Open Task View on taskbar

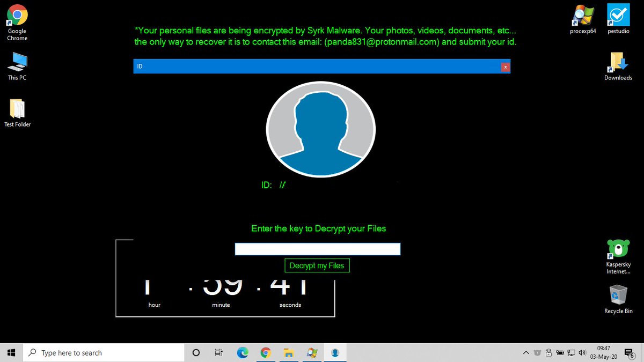coord(218,352)
